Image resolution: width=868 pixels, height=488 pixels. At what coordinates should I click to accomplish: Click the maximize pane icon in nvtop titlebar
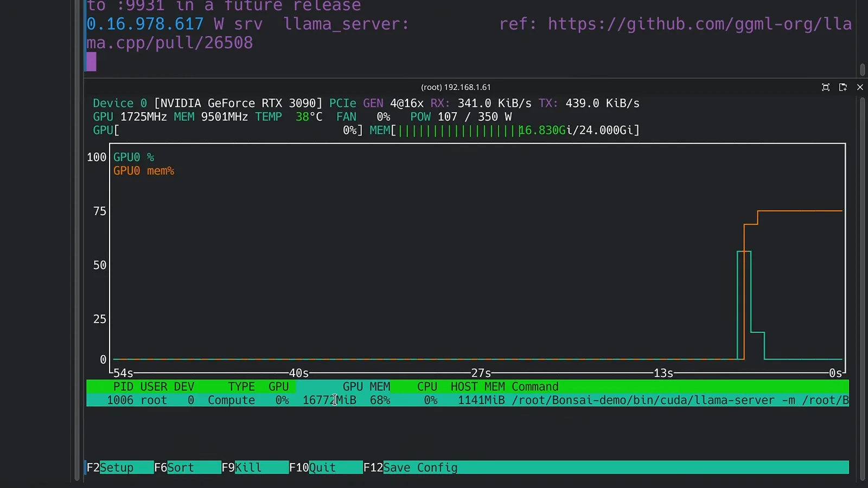[x=826, y=87]
